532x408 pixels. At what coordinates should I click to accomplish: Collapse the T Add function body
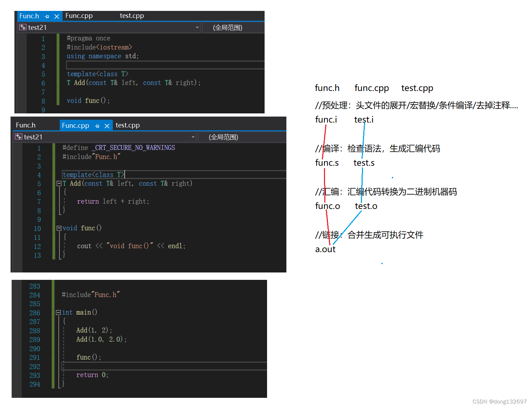pos(59,183)
